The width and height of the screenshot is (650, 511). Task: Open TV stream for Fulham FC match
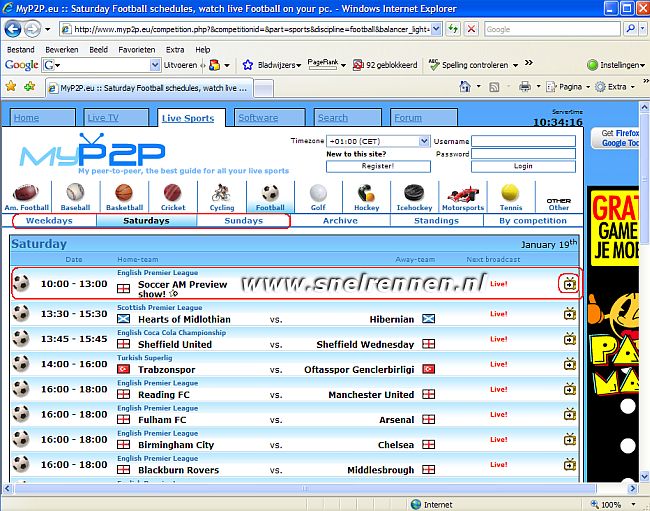click(x=570, y=414)
